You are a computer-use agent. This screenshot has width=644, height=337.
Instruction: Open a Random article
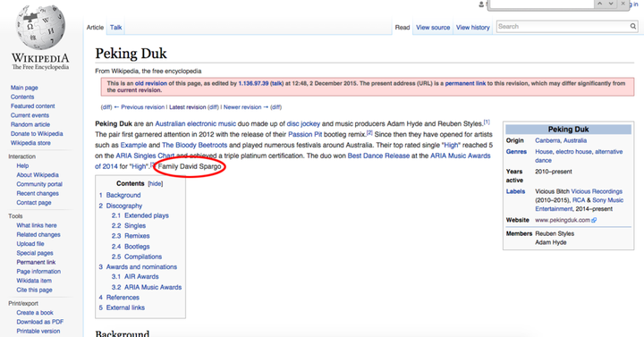point(30,124)
